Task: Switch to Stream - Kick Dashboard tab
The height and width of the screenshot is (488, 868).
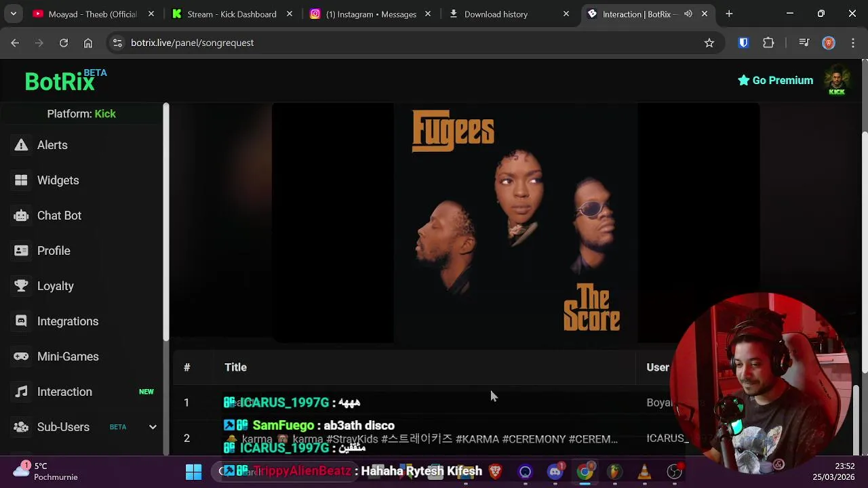Action: point(232,14)
